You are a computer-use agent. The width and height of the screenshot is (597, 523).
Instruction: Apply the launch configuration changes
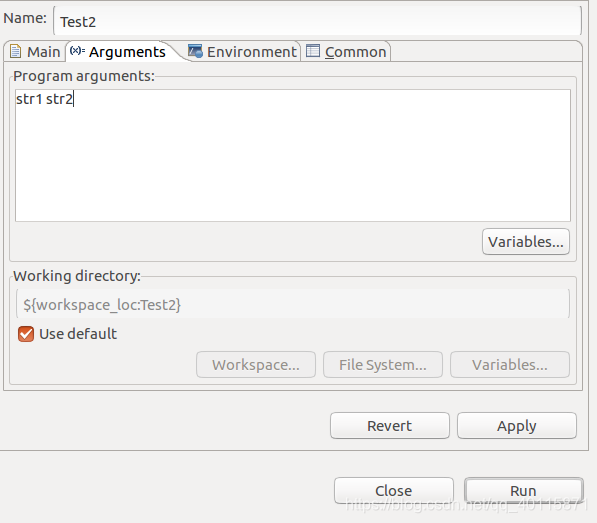pyautogui.click(x=517, y=426)
